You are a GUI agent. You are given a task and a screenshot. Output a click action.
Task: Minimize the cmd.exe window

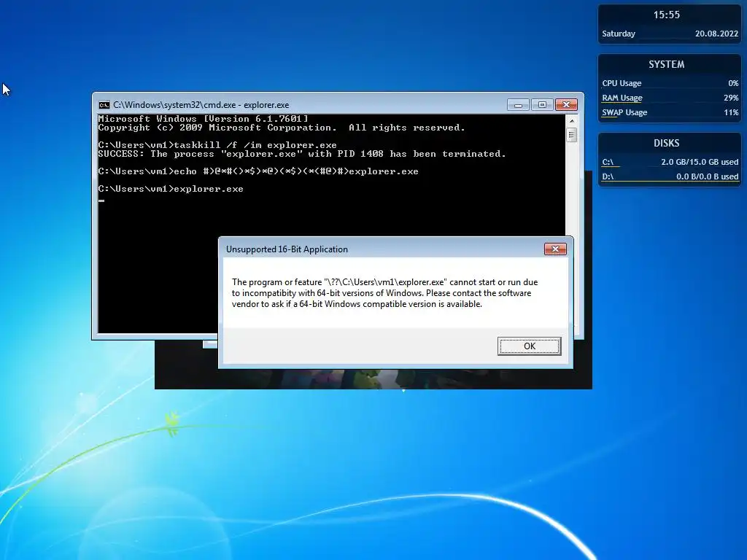pyautogui.click(x=518, y=105)
